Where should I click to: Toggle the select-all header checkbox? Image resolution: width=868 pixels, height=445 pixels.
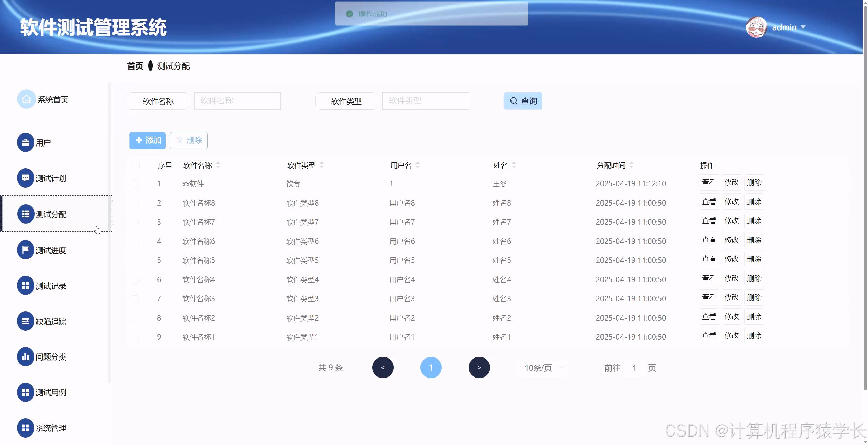(136, 166)
